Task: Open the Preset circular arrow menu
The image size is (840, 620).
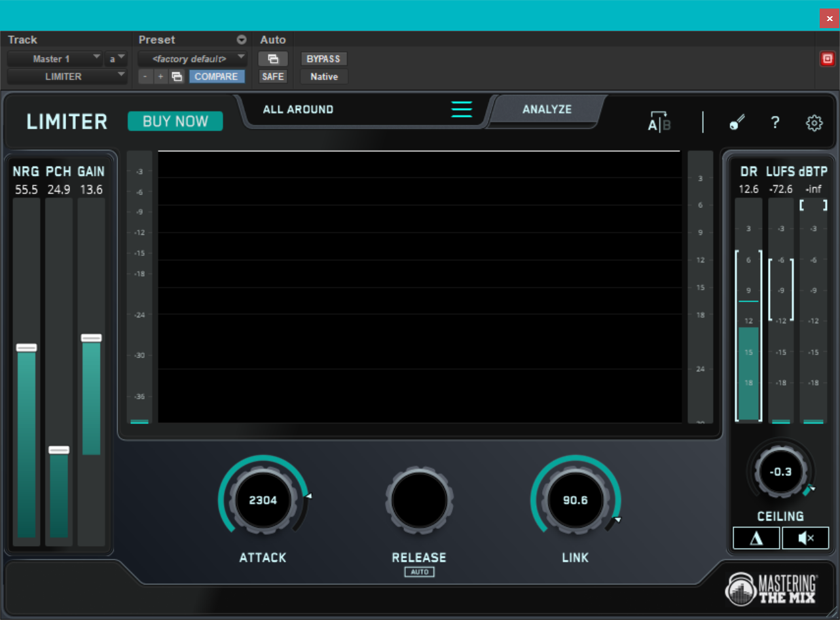Action: 242,40
